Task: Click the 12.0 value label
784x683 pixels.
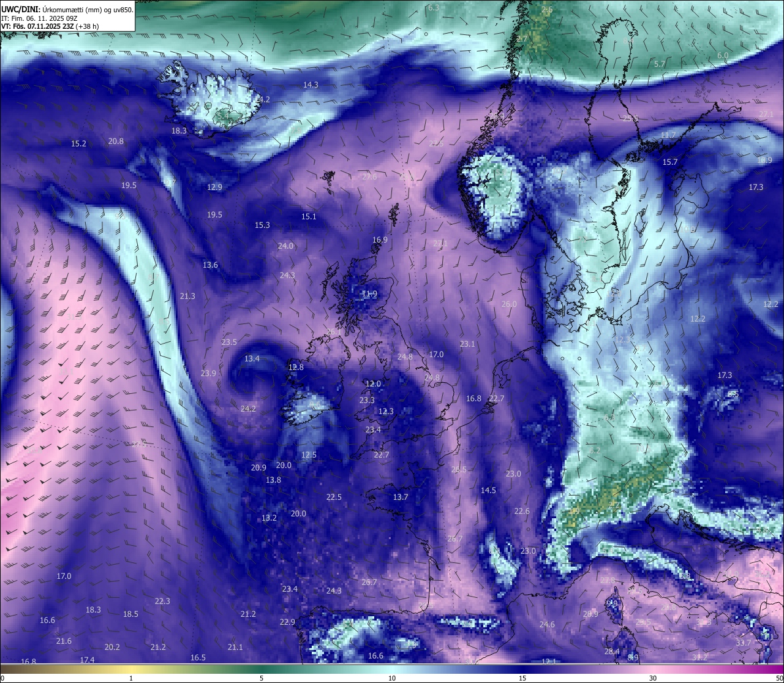Action: pyautogui.click(x=373, y=383)
